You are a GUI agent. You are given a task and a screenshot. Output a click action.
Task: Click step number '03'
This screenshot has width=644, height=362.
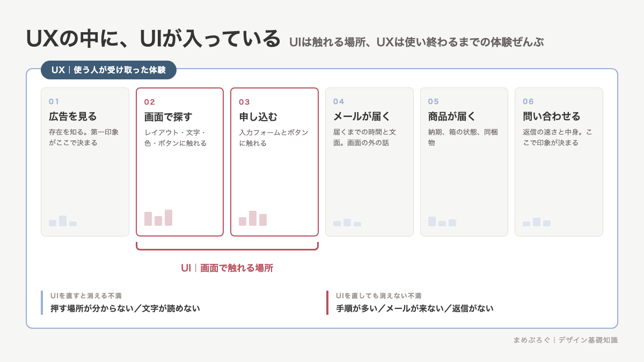click(x=245, y=102)
